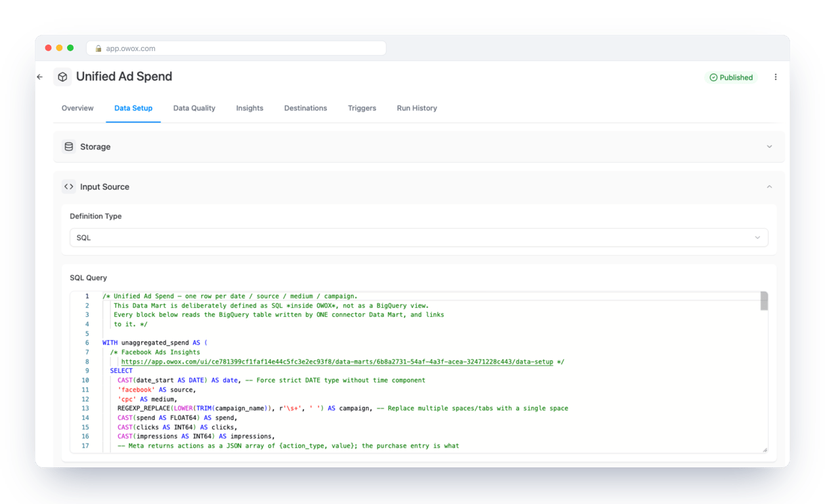This screenshot has height=504, width=825.
Task: Open the three-dot more options menu
Action: coord(776,77)
